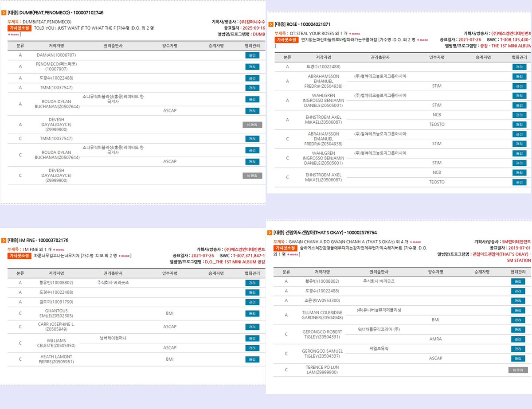Click the release date 2019-07-01
This screenshot has height=409, width=532.
(520, 248)
